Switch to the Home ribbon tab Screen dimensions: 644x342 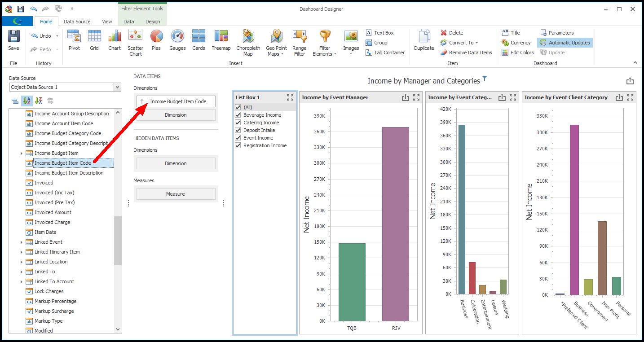click(46, 22)
